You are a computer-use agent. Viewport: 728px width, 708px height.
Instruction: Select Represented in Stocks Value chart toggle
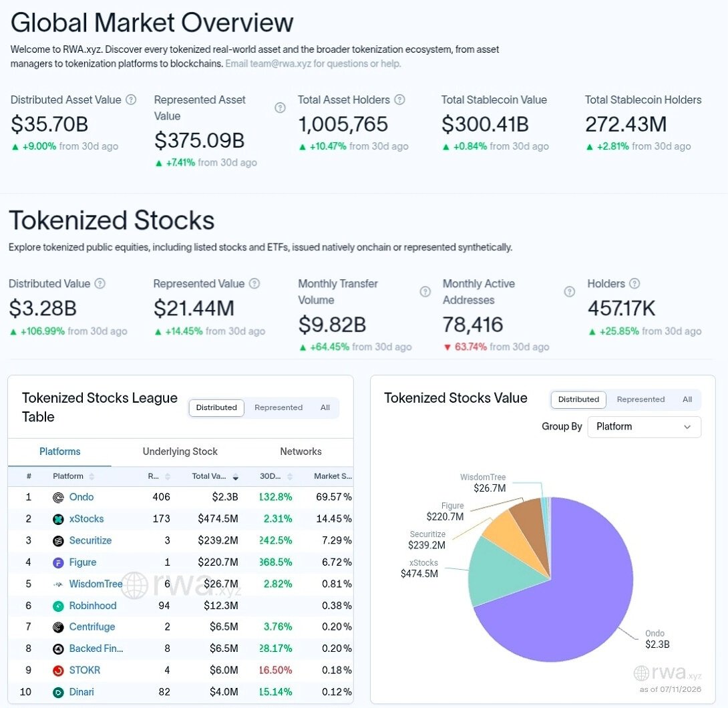click(641, 399)
